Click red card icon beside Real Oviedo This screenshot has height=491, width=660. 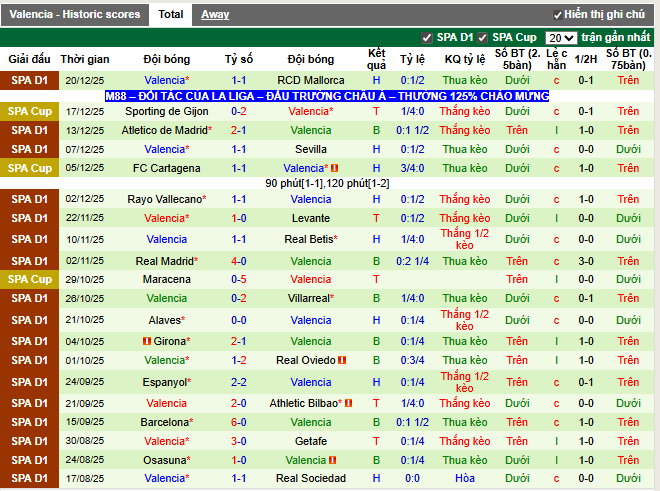[342, 360]
